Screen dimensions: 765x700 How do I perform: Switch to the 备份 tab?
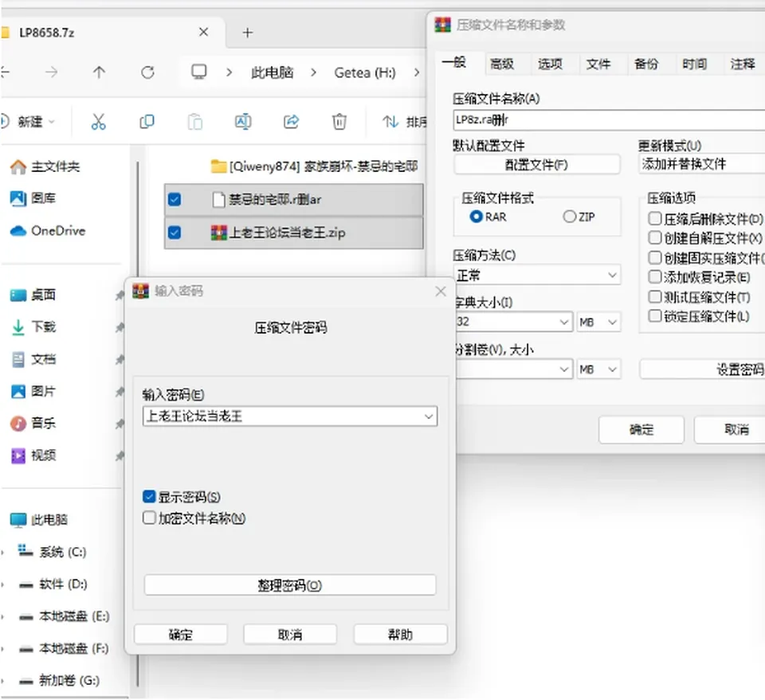(646, 64)
